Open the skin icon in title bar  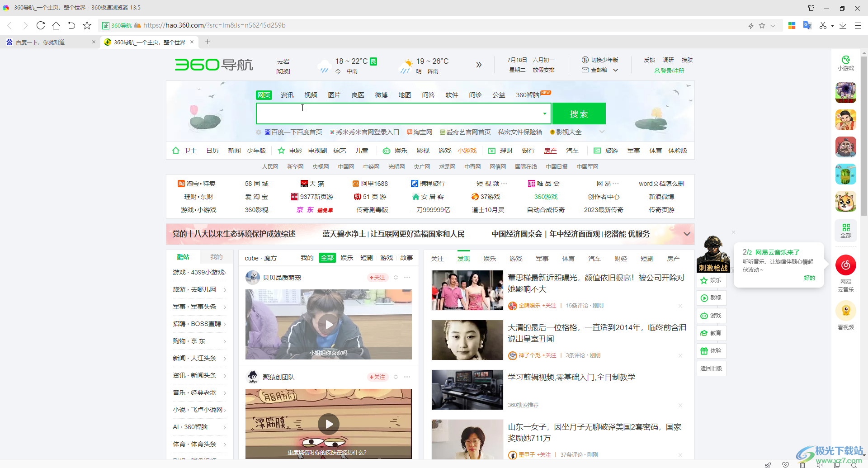[x=811, y=8]
